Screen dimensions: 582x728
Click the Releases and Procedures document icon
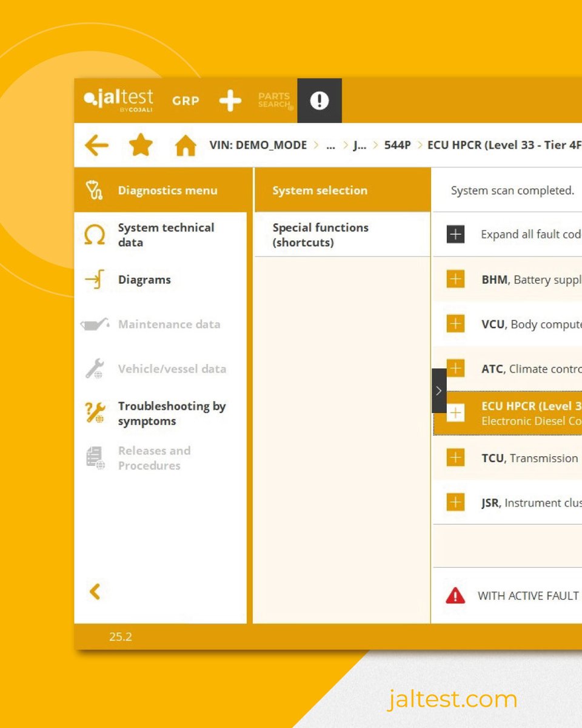click(x=95, y=459)
